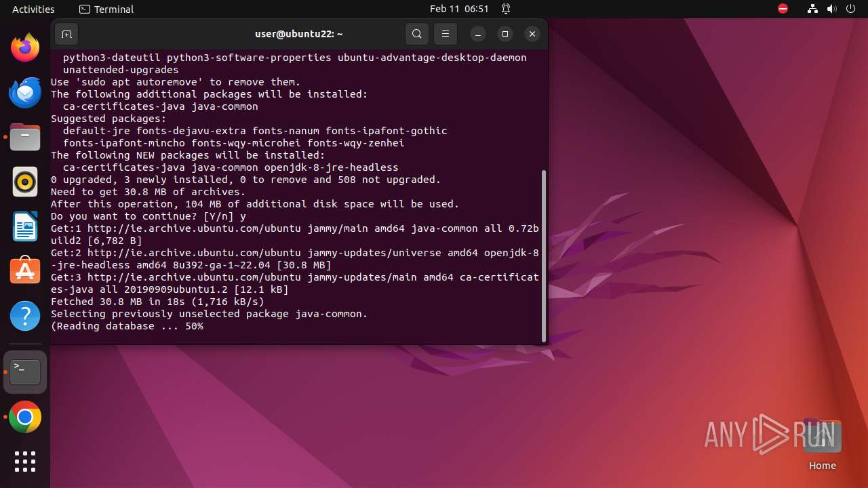Minimize the terminal window
The image size is (868, 488).
478,34
